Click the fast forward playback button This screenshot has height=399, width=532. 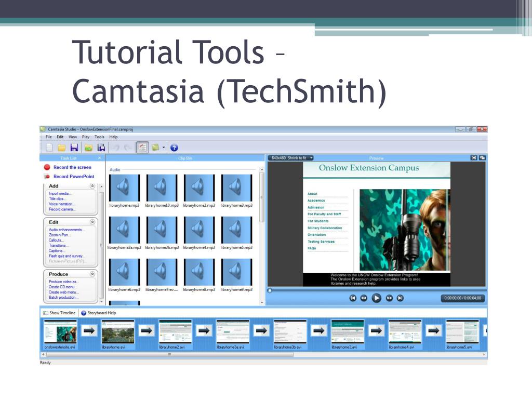pyautogui.click(x=389, y=298)
